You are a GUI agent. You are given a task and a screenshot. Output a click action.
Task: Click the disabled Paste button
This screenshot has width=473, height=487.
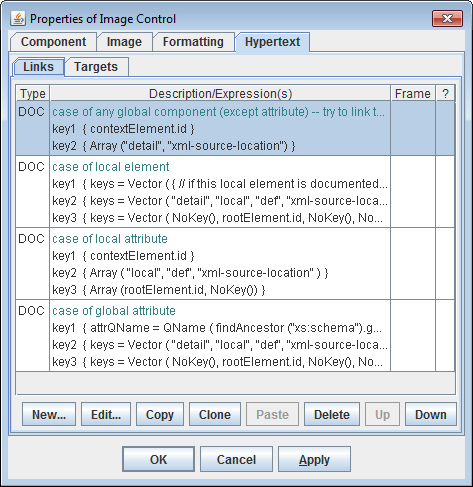(272, 414)
